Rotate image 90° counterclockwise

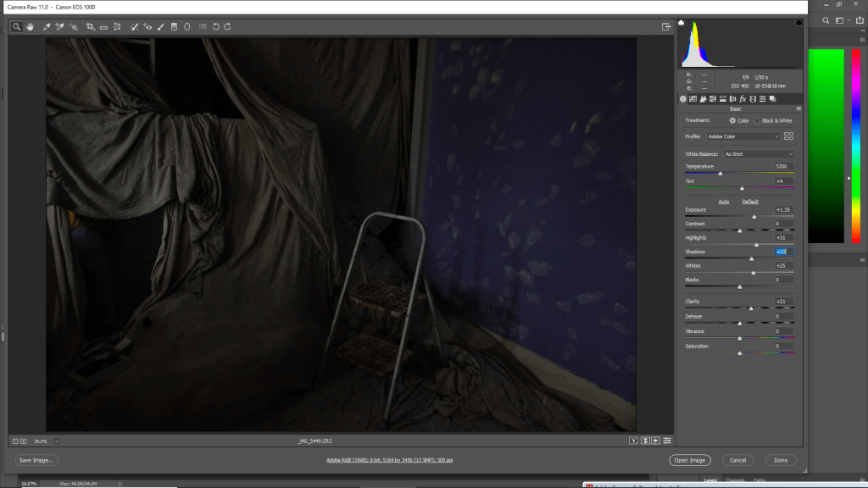[x=216, y=27]
